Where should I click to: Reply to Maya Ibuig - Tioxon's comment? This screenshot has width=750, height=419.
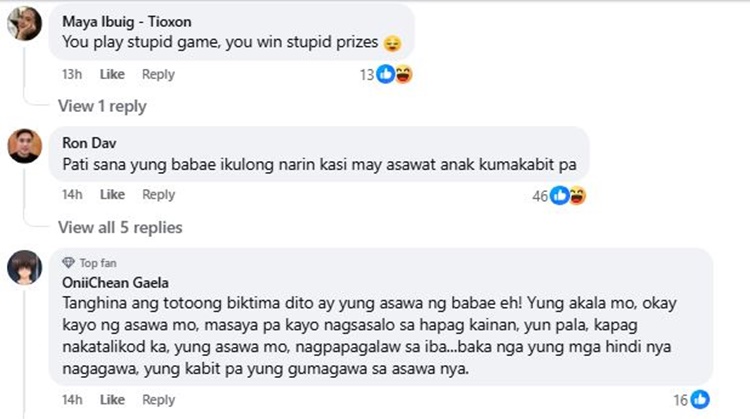[x=158, y=74]
